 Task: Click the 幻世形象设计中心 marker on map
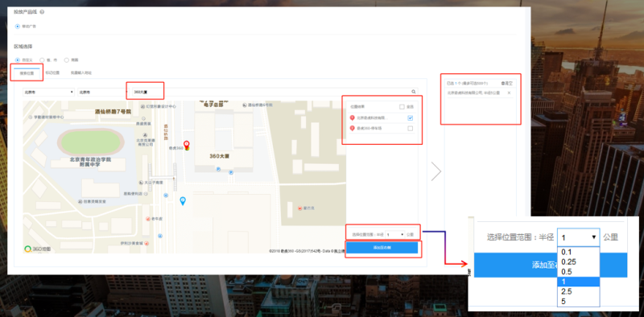pos(142,106)
